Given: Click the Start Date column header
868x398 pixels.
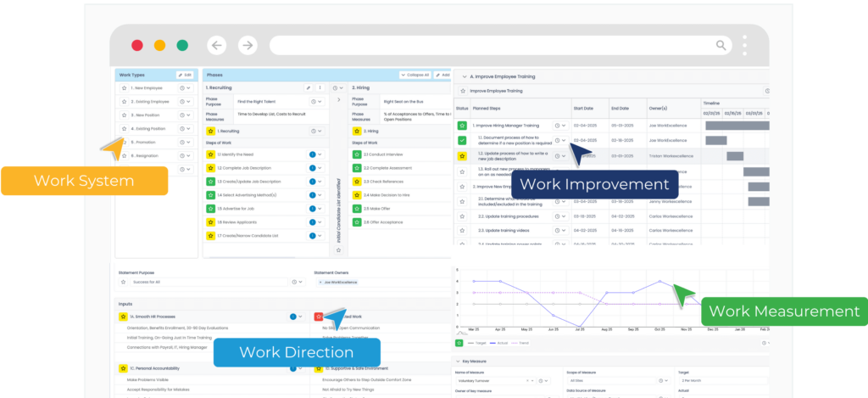Looking at the screenshot, I should click(583, 109).
